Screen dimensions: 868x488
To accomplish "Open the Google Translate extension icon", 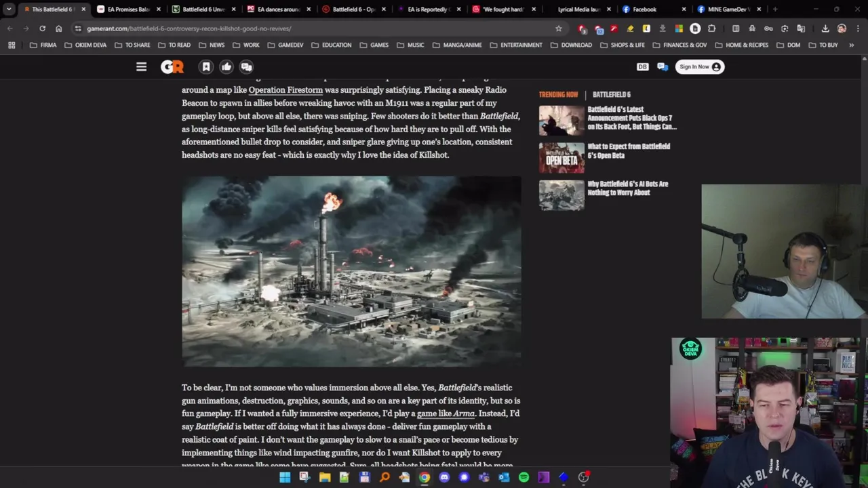I will pos(801,28).
